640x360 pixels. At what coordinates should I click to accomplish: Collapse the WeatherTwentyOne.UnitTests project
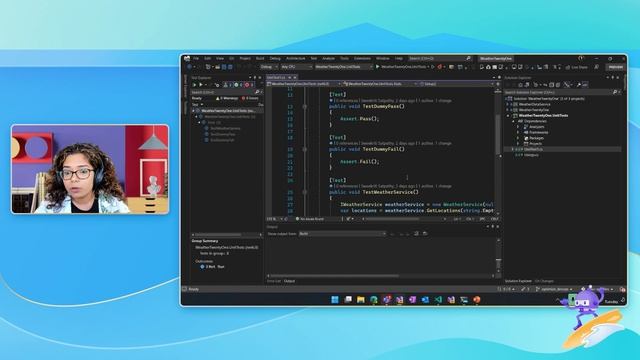[508, 116]
